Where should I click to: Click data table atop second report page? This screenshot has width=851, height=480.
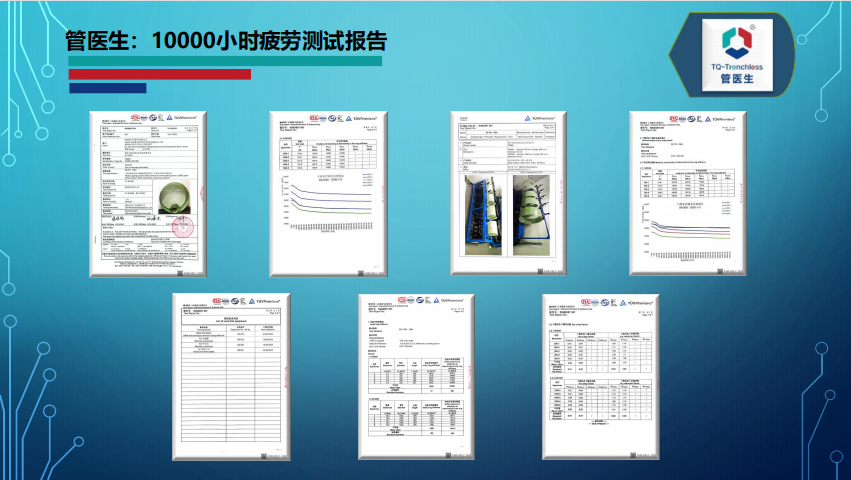pos(326,156)
